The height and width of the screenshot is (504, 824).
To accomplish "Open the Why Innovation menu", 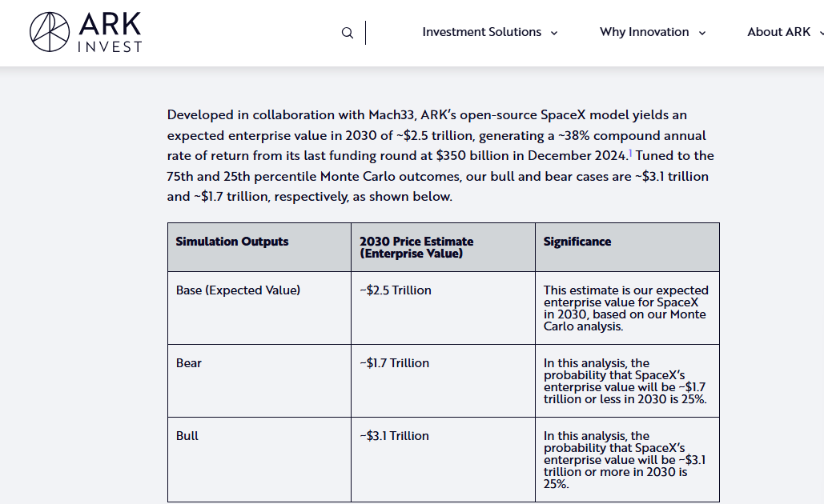I will click(644, 32).
